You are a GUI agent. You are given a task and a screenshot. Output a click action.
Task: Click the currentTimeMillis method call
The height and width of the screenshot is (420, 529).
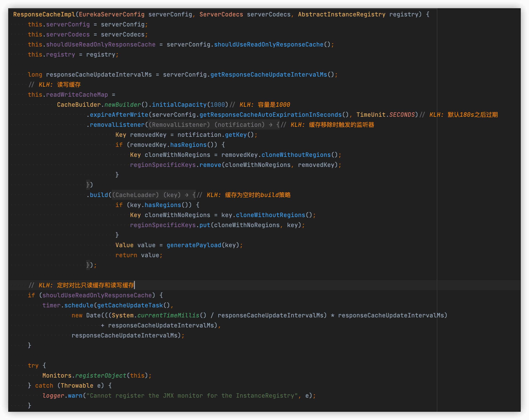pyautogui.click(x=168, y=316)
